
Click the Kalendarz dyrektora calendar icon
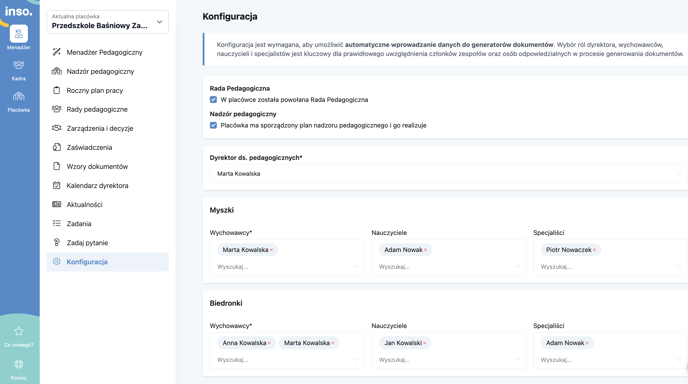click(x=57, y=185)
